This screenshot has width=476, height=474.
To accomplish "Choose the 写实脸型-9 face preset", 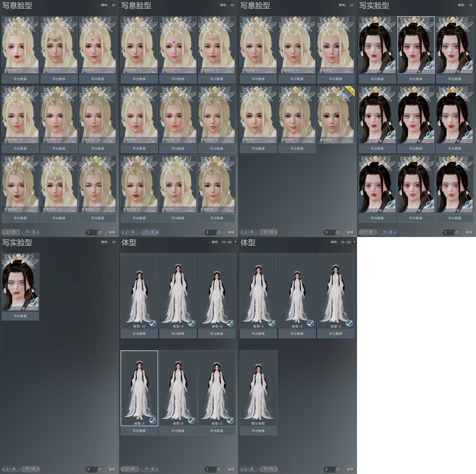I will (416, 44).
